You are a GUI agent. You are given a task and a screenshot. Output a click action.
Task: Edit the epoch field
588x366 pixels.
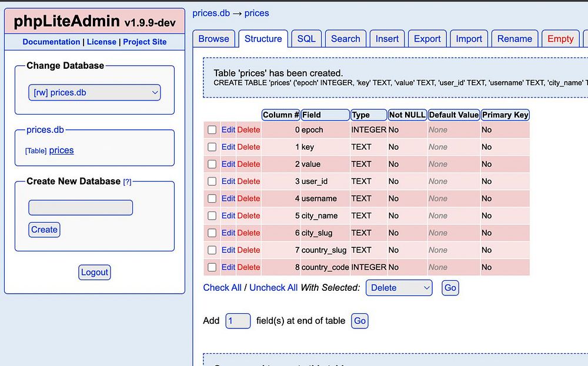pos(228,130)
